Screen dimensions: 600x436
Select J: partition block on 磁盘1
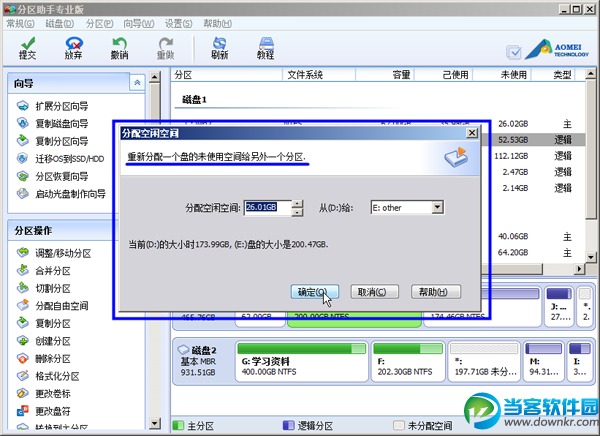click(x=559, y=307)
